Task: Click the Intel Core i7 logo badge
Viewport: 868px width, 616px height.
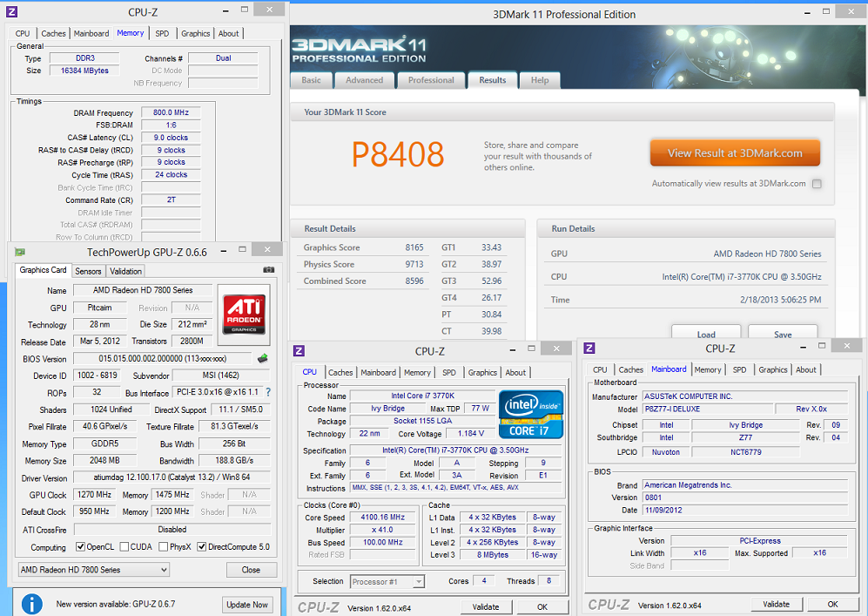Action: point(530,414)
